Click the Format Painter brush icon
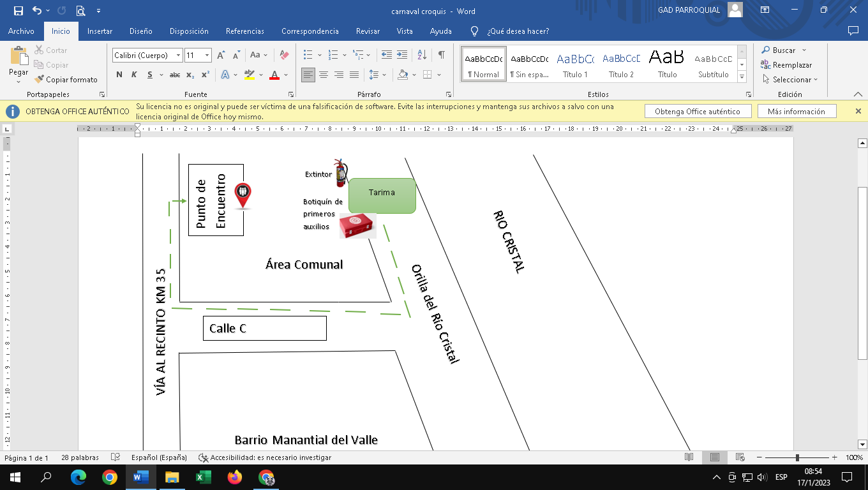 (x=40, y=80)
